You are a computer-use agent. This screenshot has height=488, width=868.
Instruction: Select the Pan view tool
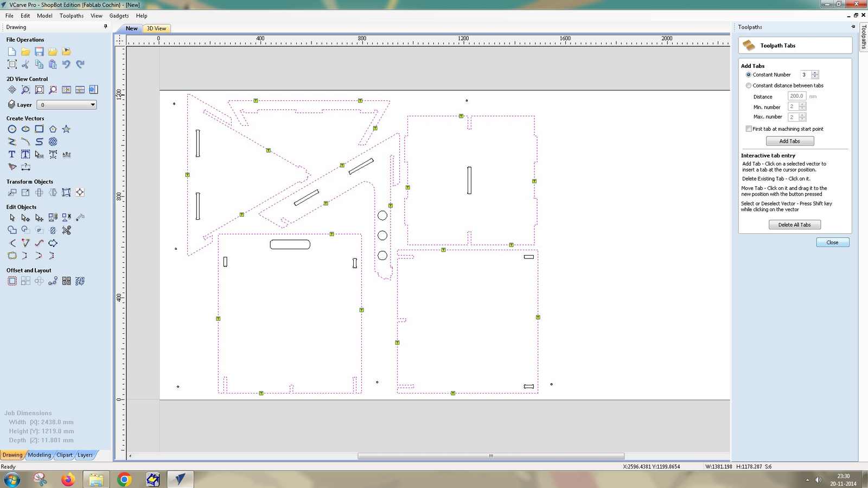click(x=12, y=90)
